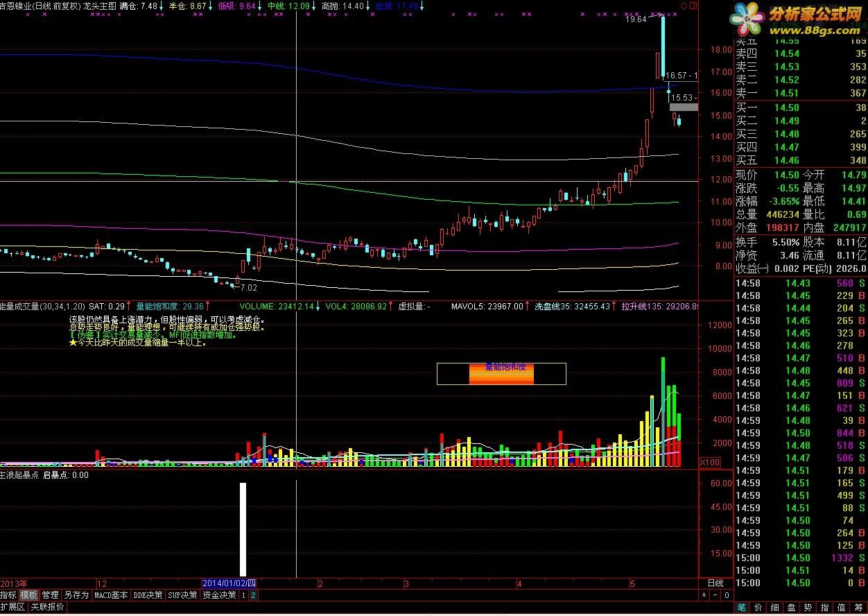Click the 7.02 low price label
This screenshot has width=868, height=616.
[249, 287]
